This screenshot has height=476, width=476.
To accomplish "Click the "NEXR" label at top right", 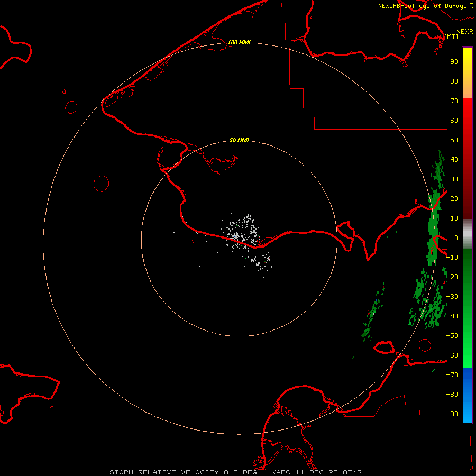I will 465,32.
